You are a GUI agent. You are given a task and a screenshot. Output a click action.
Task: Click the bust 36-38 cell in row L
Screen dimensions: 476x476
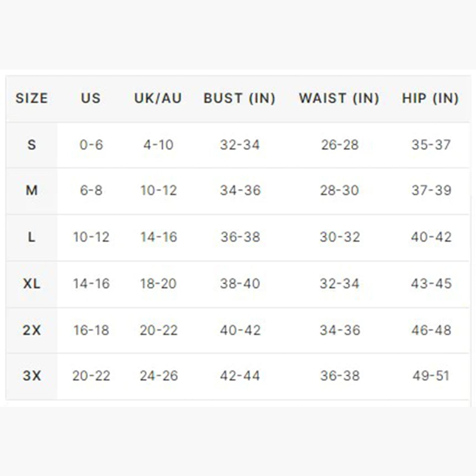240,237
